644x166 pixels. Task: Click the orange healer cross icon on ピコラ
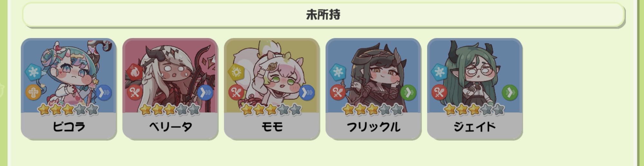[x=34, y=93]
